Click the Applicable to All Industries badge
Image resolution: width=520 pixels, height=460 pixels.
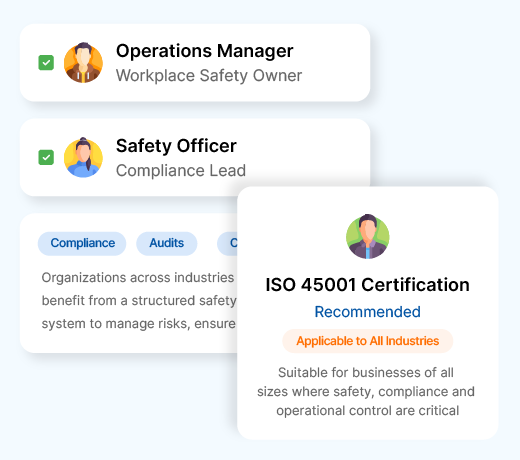(x=368, y=341)
